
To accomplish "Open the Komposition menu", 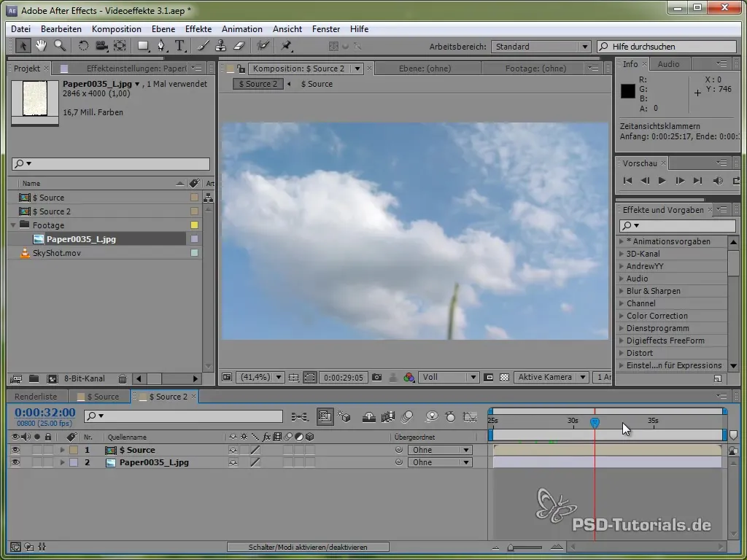I will tap(116, 29).
